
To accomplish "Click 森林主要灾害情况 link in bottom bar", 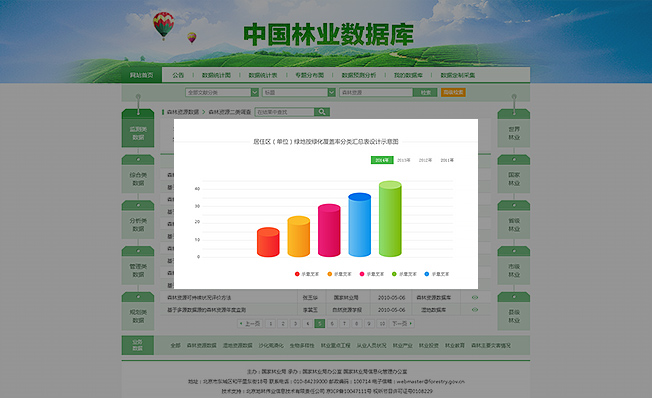I will 491,346.
